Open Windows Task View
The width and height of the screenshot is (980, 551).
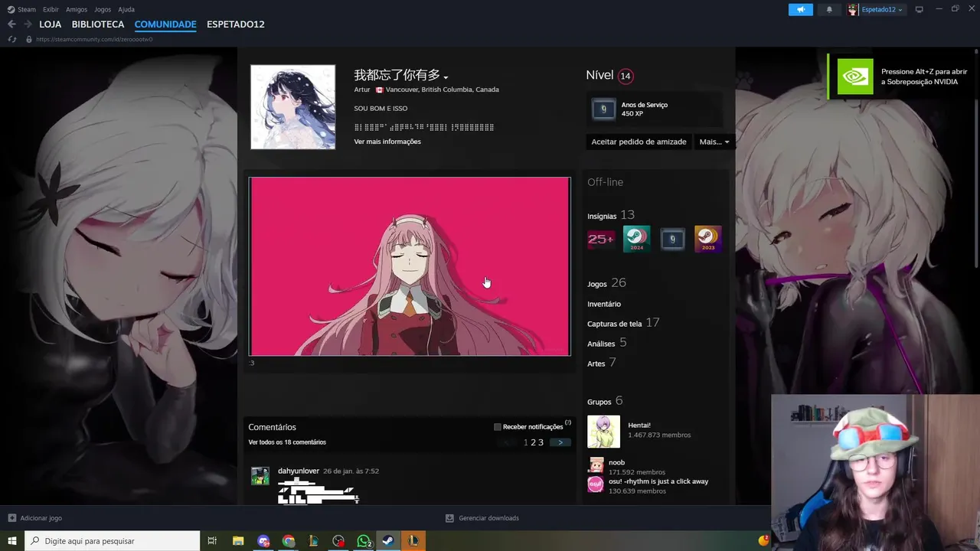[213, 541]
